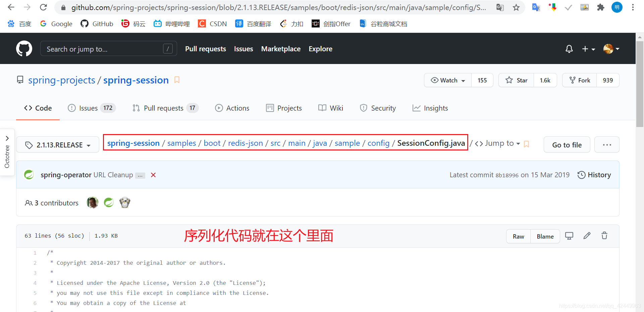Open Marketplace in top navigation

pos(281,49)
